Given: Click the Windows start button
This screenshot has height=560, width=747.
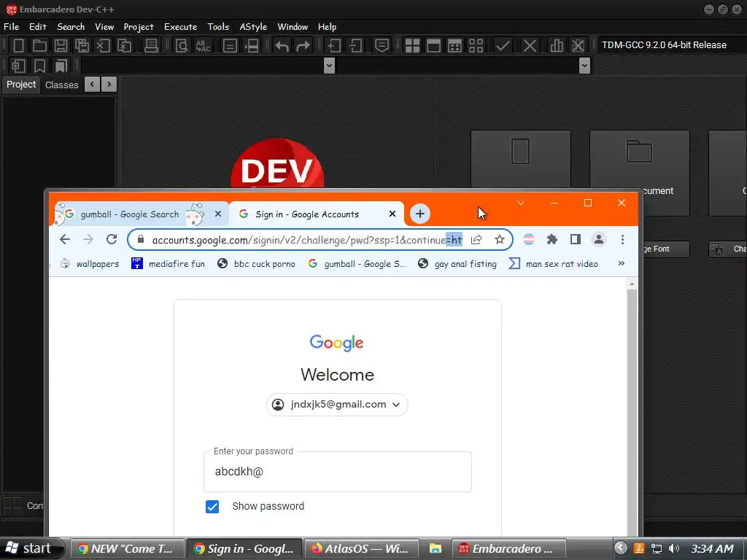Looking at the screenshot, I should [x=31, y=548].
